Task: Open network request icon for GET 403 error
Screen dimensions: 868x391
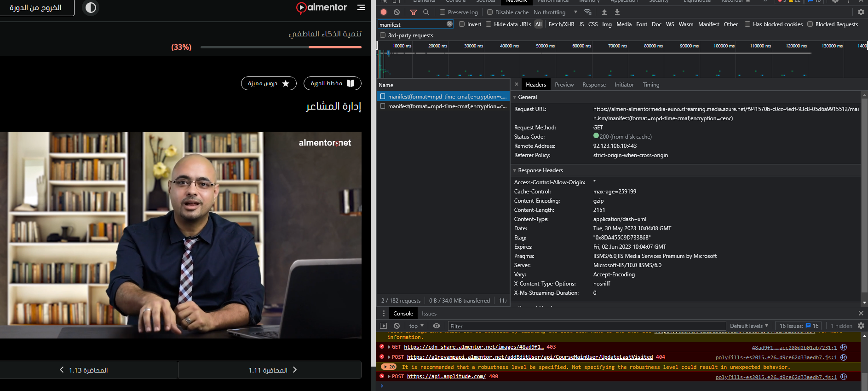Action: (844, 347)
